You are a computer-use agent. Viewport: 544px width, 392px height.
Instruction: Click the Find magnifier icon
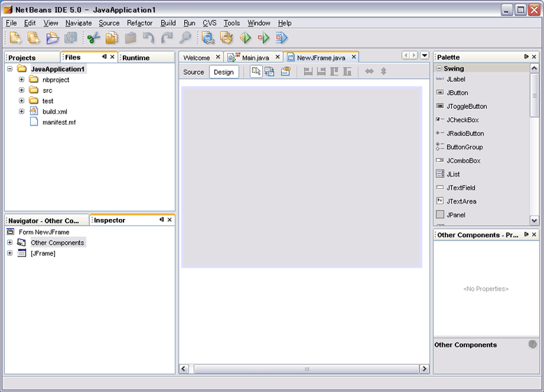pos(186,38)
